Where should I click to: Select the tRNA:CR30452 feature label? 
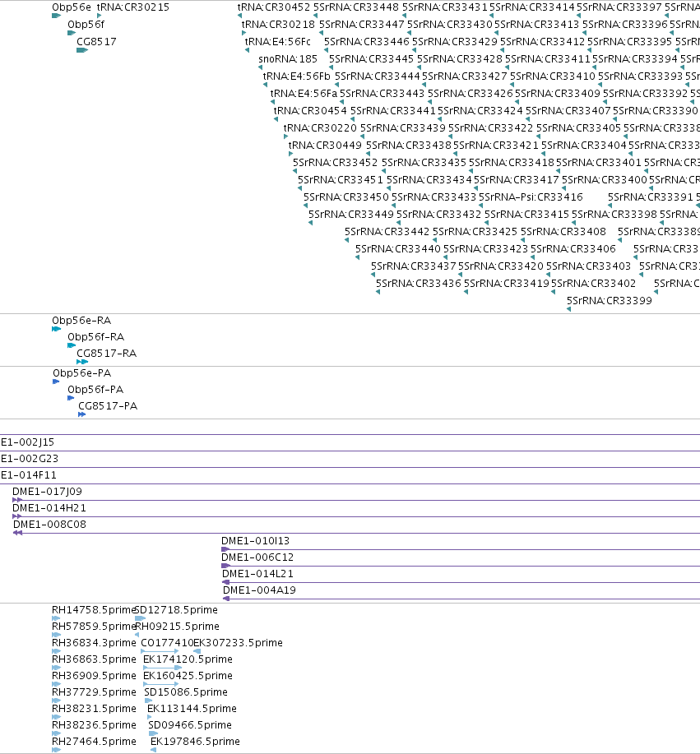point(274,7)
